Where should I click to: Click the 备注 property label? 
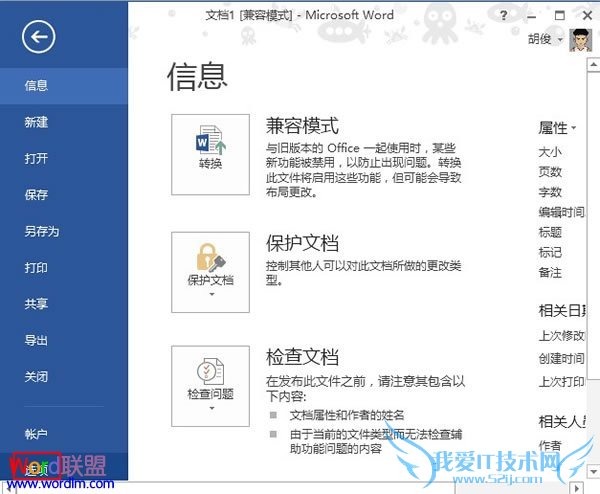pos(550,272)
